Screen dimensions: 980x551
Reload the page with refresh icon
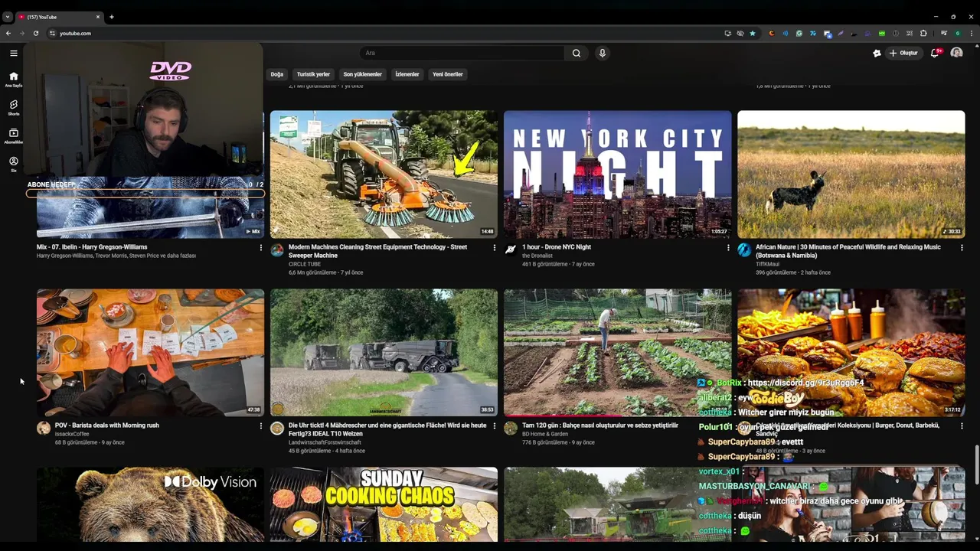coord(35,33)
